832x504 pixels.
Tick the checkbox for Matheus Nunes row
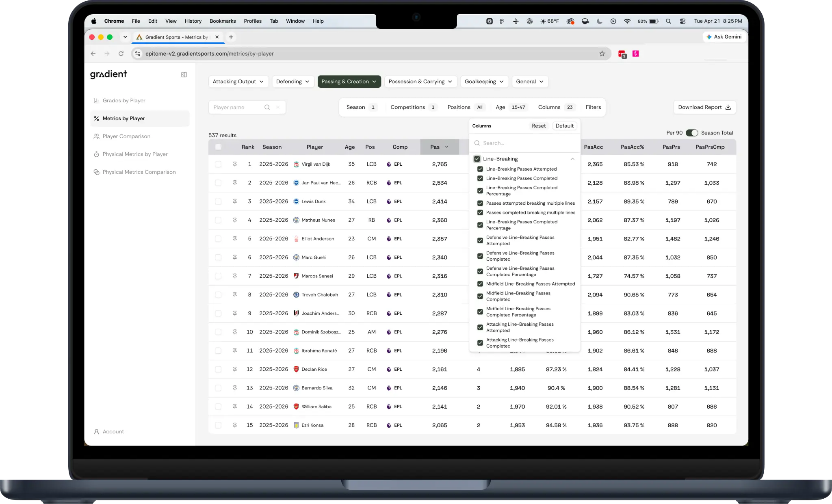[x=218, y=220]
